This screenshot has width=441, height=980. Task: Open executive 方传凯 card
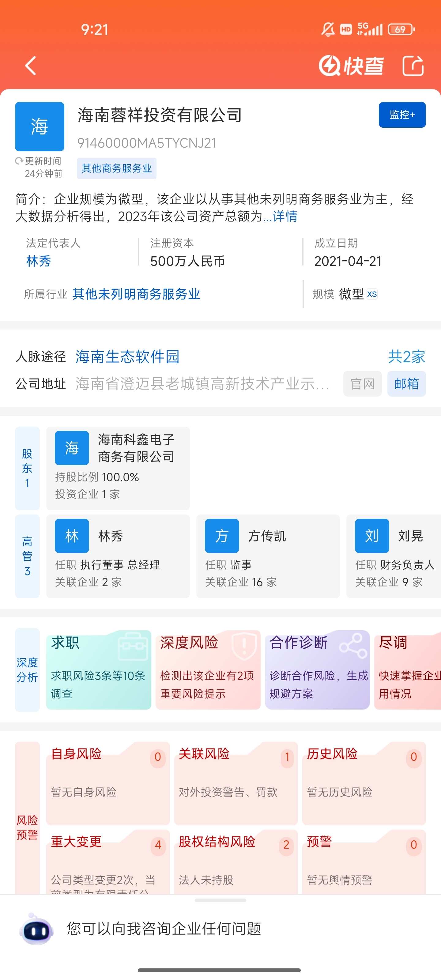[268, 556]
